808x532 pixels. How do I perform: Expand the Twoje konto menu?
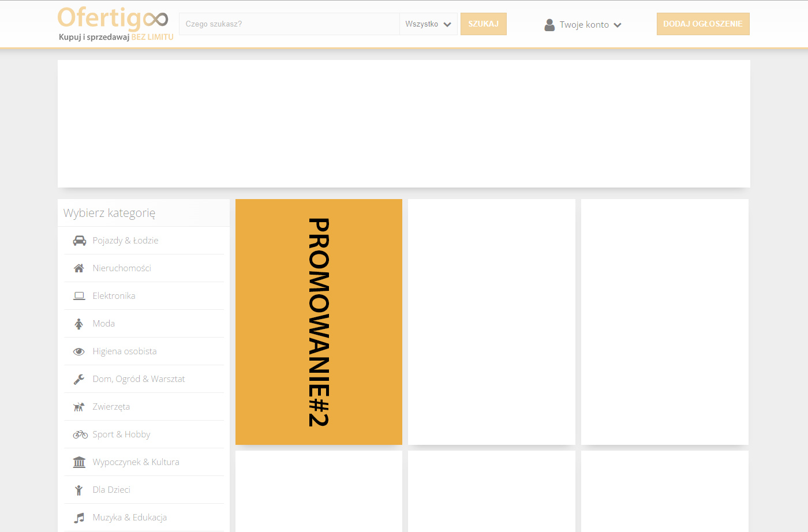(x=584, y=25)
